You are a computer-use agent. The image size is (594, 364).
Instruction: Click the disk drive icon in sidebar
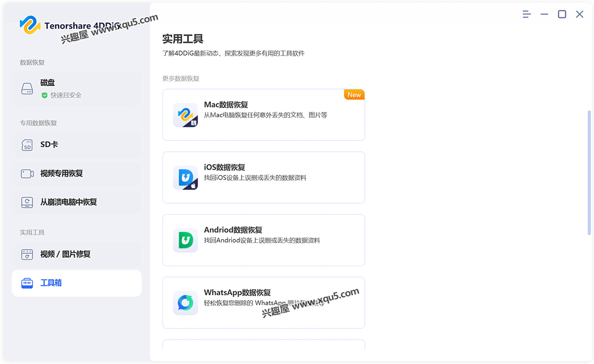pyautogui.click(x=27, y=89)
